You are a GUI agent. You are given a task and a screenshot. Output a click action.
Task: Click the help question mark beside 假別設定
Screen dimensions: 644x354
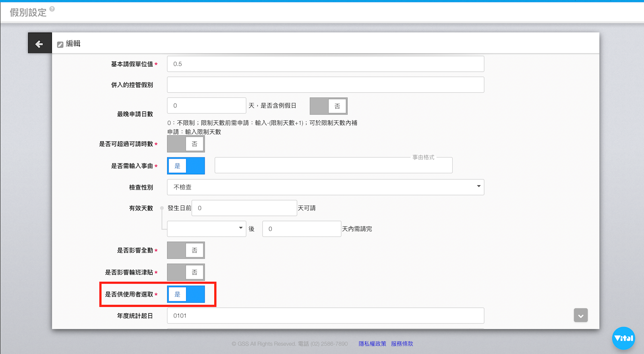pyautogui.click(x=52, y=9)
